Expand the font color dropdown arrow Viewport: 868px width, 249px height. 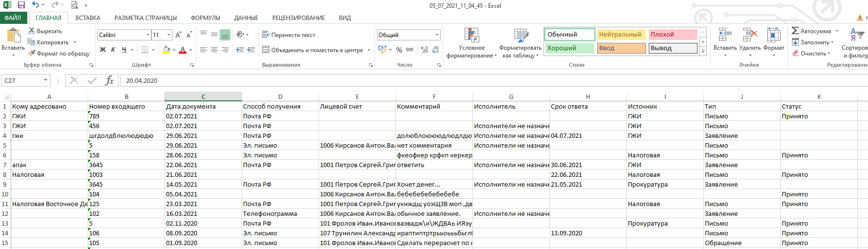click(190, 50)
